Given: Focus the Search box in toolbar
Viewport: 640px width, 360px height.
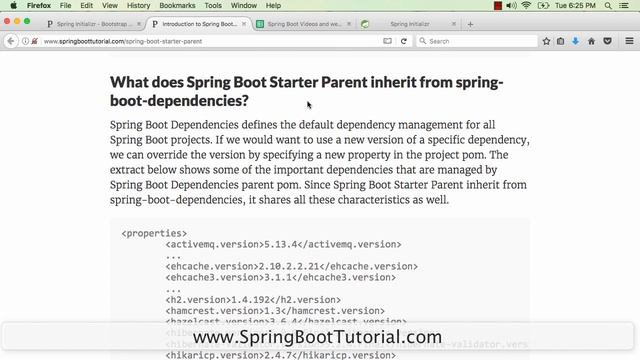Looking at the screenshot, I should [x=476, y=41].
